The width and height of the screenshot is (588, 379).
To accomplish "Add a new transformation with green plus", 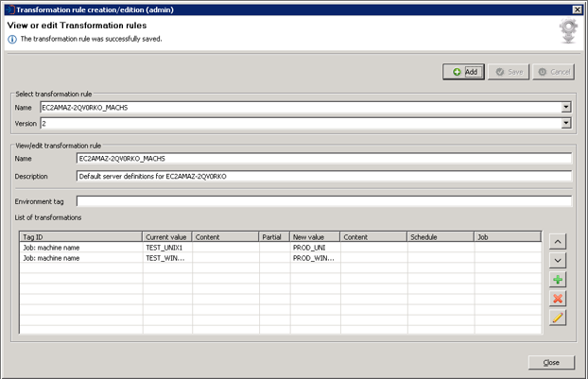I will (558, 280).
